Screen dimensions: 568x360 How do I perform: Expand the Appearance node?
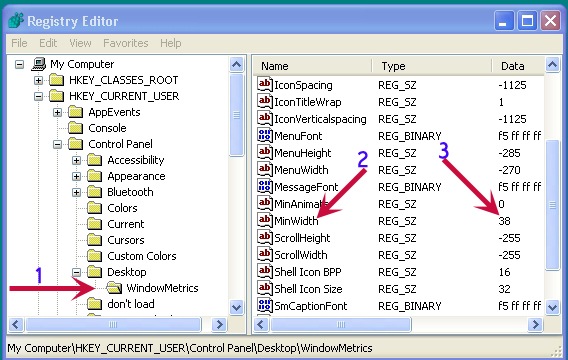76,176
